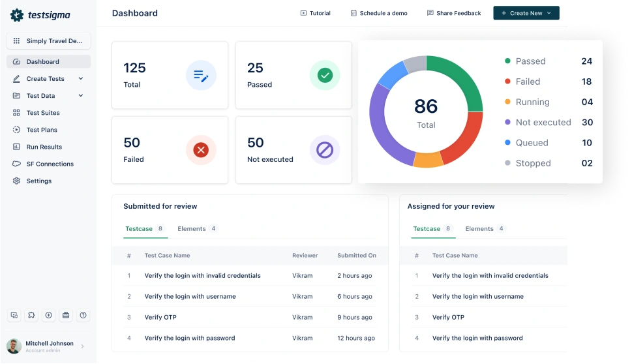Expand the Test Data menu chevron

(x=81, y=96)
